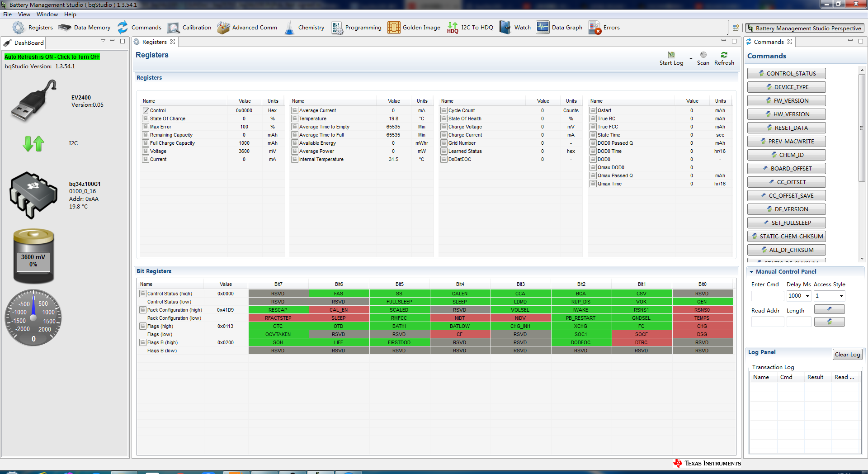Open the Watch tool

[515, 28]
